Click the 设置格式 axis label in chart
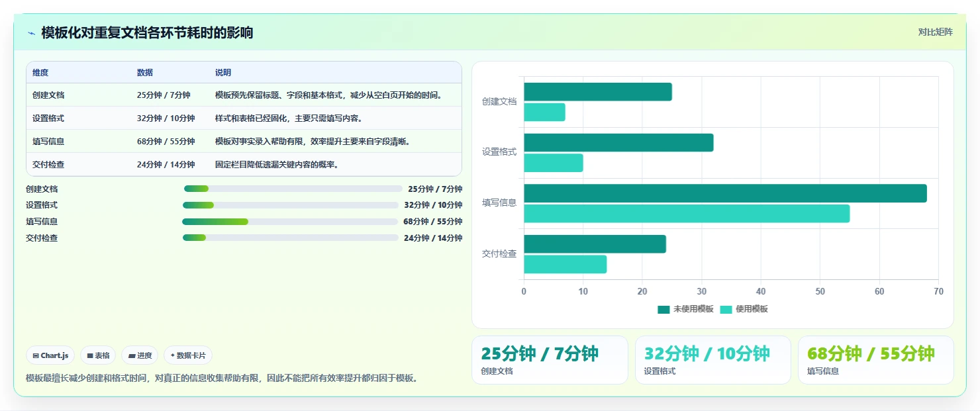Image resolution: width=980 pixels, height=411 pixels. point(499,152)
